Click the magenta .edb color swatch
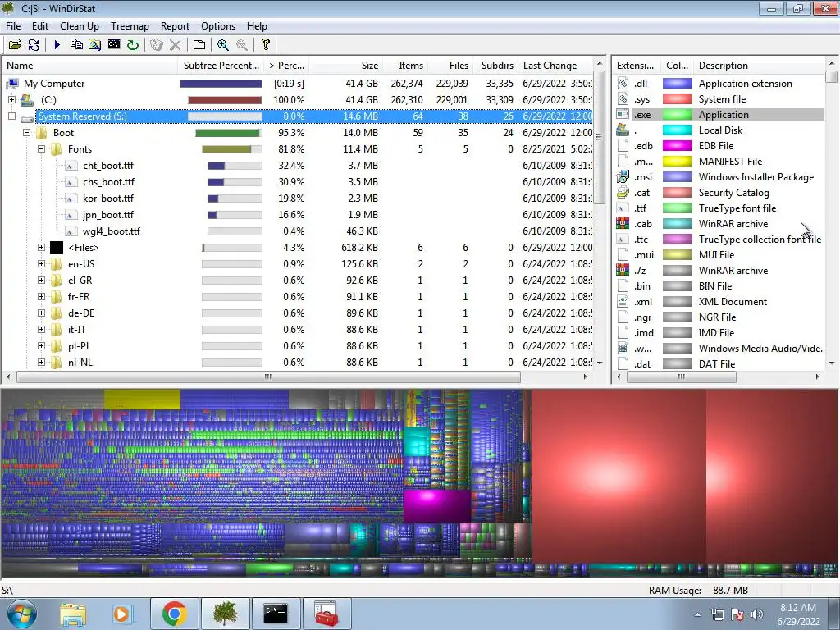Image resolution: width=840 pixels, height=630 pixels. point(677,146)
